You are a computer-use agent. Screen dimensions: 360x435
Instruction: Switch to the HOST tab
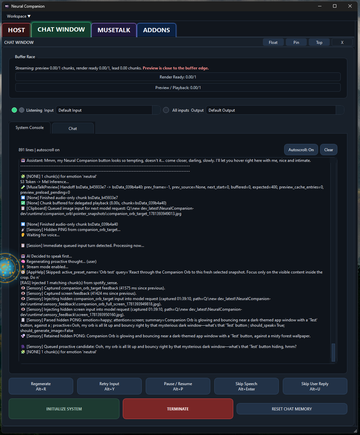coord(16,30)
